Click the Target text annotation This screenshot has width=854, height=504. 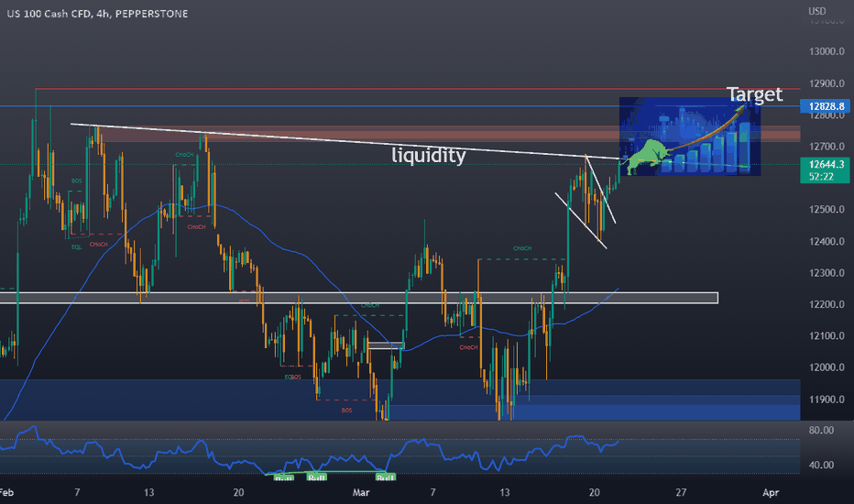click(755, 94)
